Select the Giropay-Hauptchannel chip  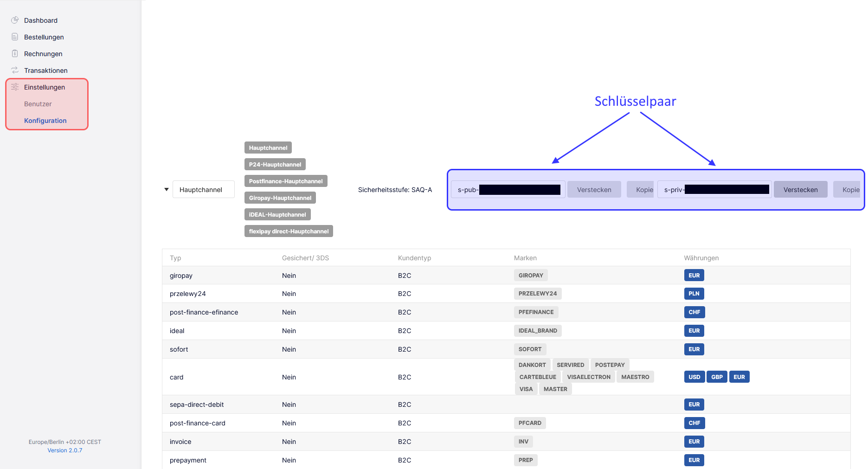(280, 198)
